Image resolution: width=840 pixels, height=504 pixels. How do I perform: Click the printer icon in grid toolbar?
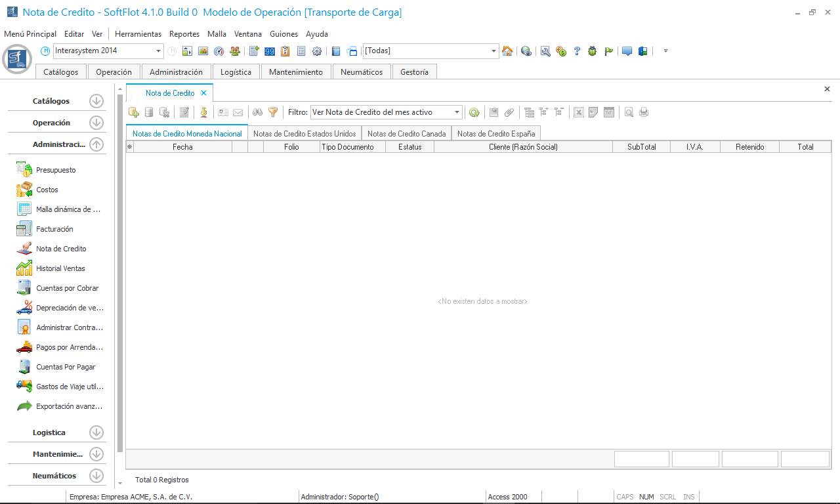coord(644,112)
